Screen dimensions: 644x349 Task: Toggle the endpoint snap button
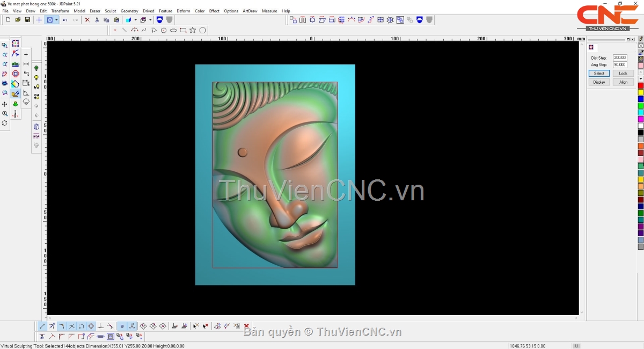[42, 326]
